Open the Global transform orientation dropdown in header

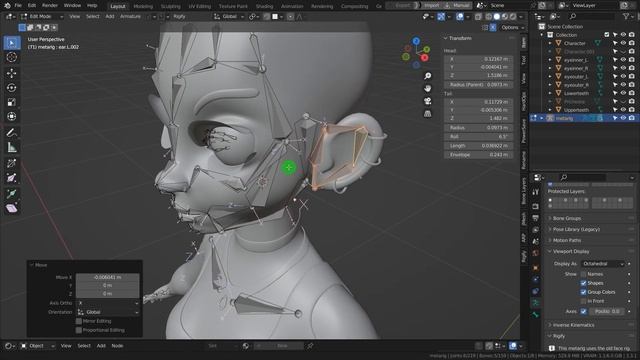229,17
